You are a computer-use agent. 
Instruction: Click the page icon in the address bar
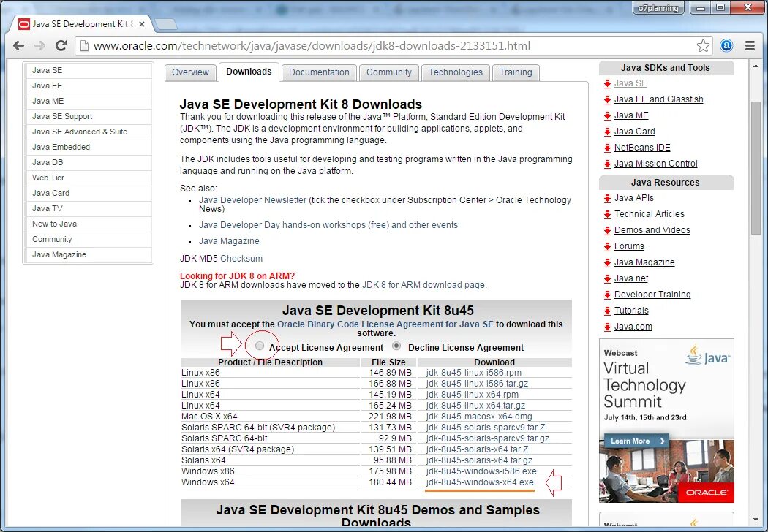pyautogui.click(x=84, y=46)
